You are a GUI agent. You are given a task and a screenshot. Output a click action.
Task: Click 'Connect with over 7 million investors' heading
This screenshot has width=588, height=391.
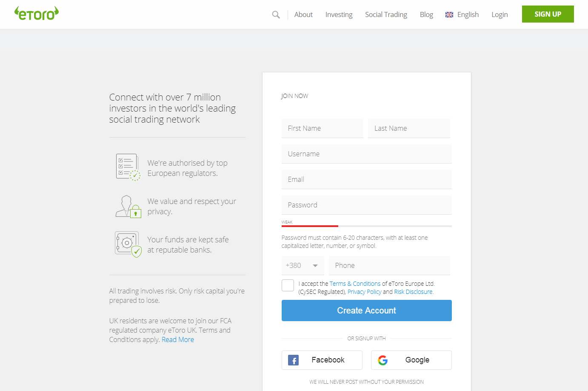pyautogui.click(x=172, y=108)
